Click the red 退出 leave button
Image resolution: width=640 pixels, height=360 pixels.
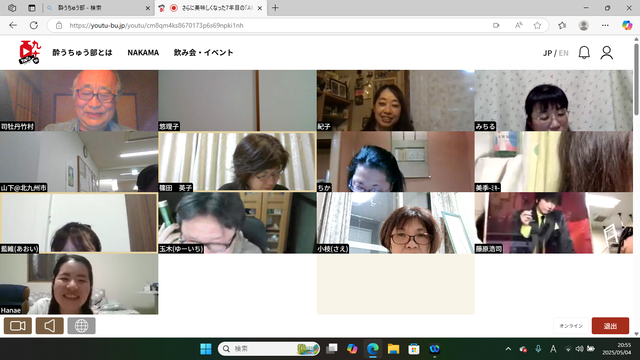tap(610, 326)
